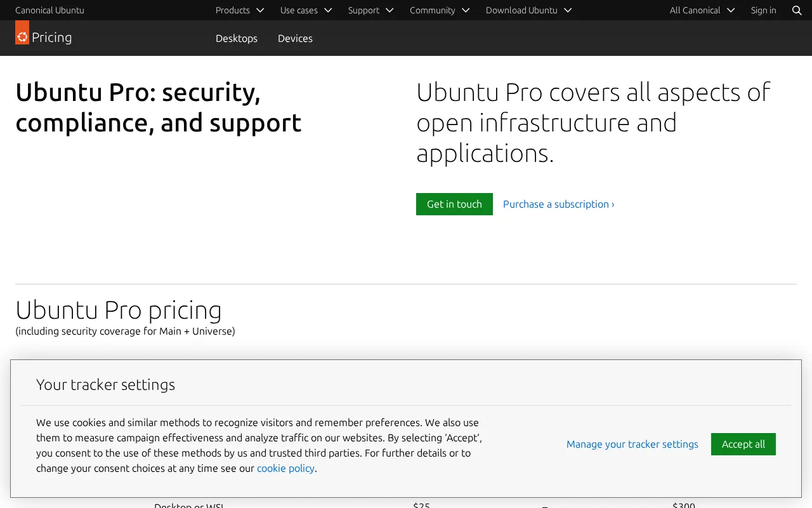Click the Your tracker settings heading
This screenshot has width=812, height=508.
tap(105, 385)
